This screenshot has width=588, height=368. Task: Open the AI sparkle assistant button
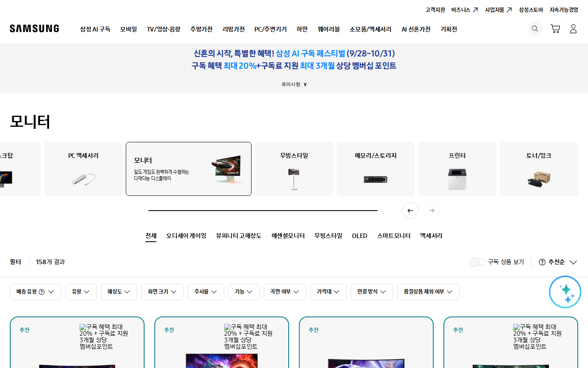[565, 292]
